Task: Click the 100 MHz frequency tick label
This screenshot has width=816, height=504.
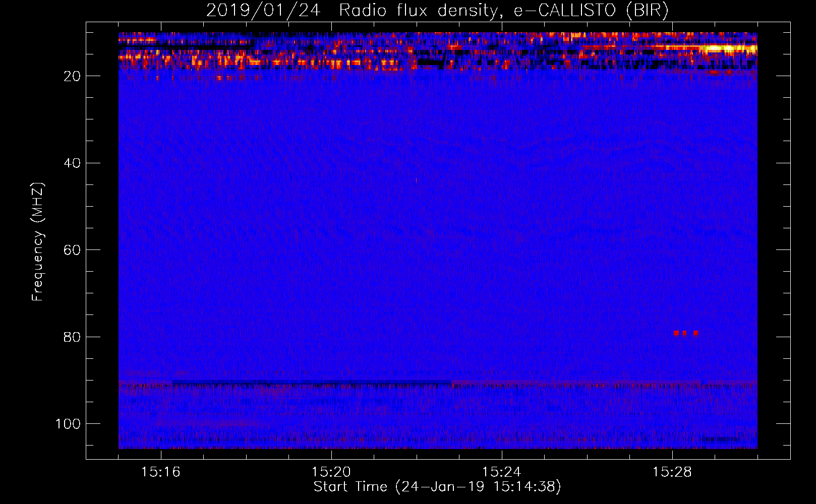Action: (69, 424)
